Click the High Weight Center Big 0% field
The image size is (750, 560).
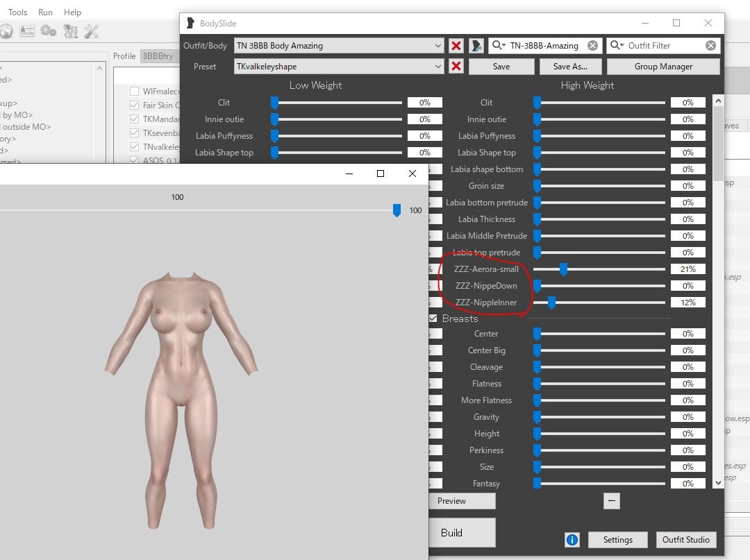pyautogui.click(x=687, y=350)
